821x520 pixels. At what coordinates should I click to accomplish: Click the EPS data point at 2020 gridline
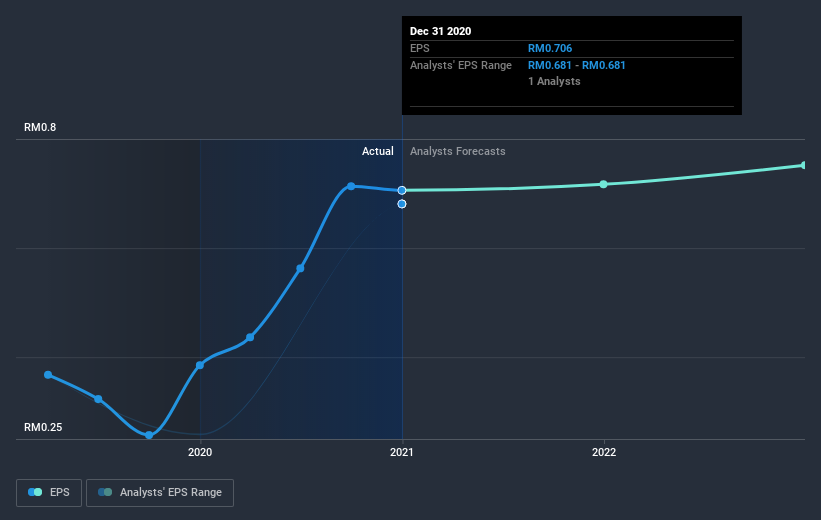point(200,365)
